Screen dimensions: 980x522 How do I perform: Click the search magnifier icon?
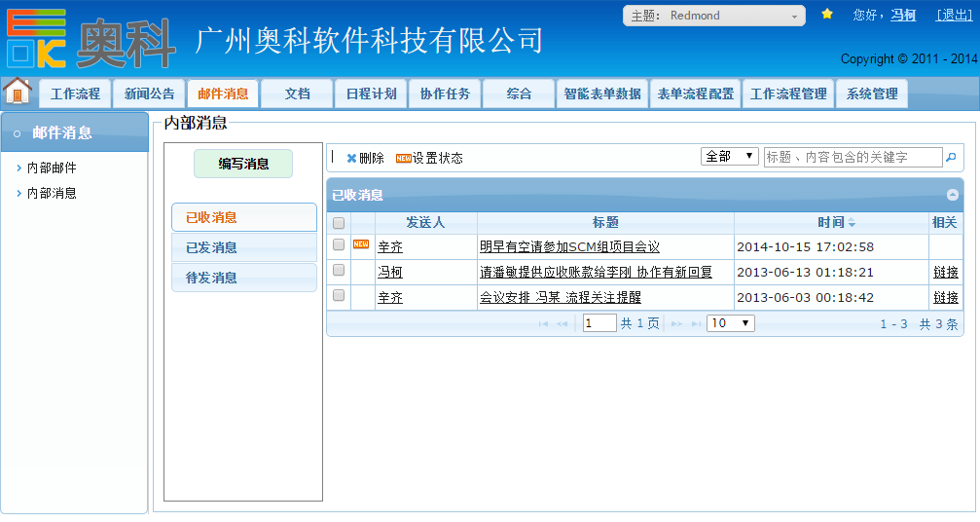coord(951,157)
